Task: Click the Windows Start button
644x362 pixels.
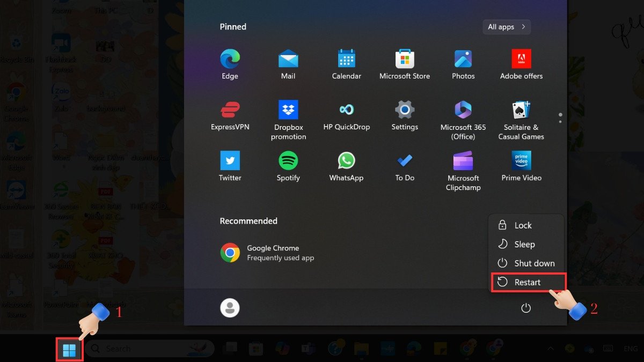Action: pos(69,349)
